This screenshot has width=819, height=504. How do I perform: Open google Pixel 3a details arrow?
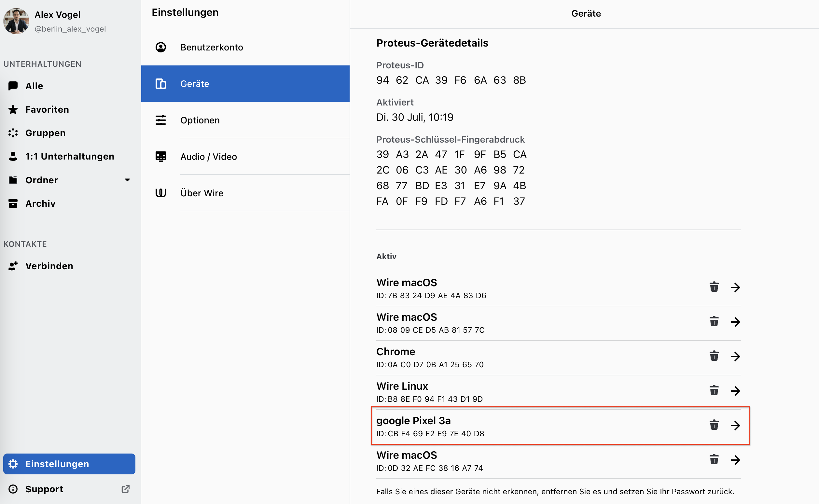(735, 425)
